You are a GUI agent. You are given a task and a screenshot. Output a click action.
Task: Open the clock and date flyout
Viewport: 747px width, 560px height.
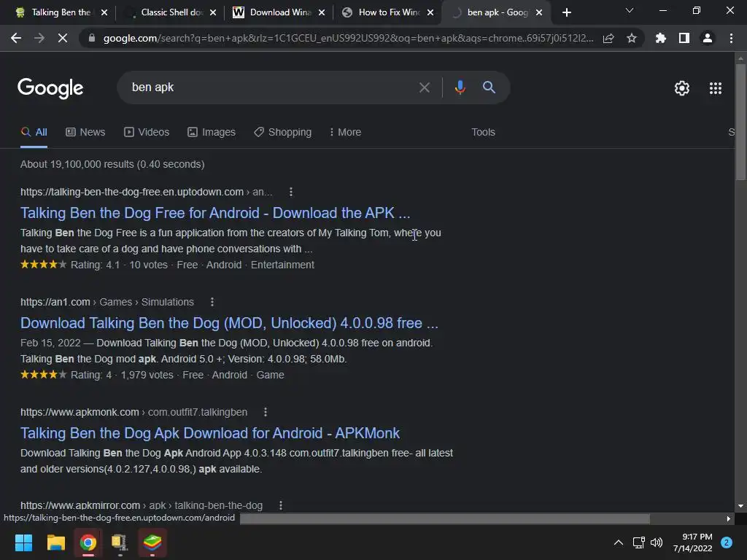[693, 542]
